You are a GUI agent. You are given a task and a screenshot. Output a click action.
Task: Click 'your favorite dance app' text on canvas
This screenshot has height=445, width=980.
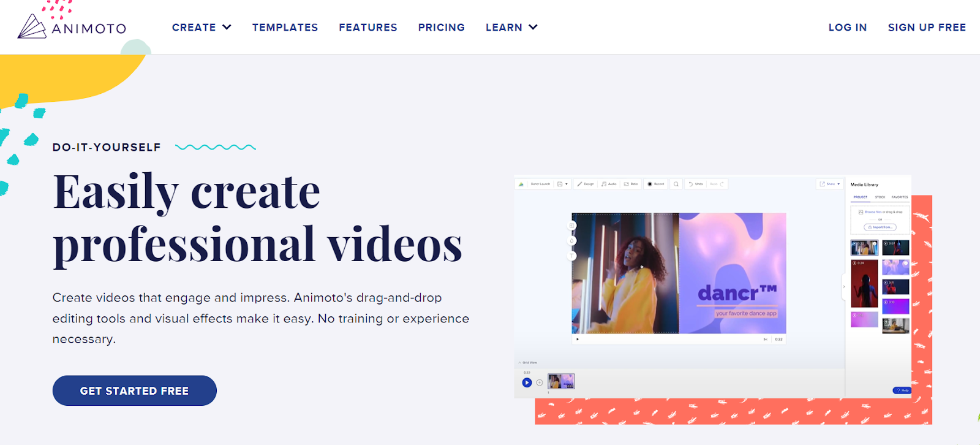pyautogui.click(x=746, y=313)
